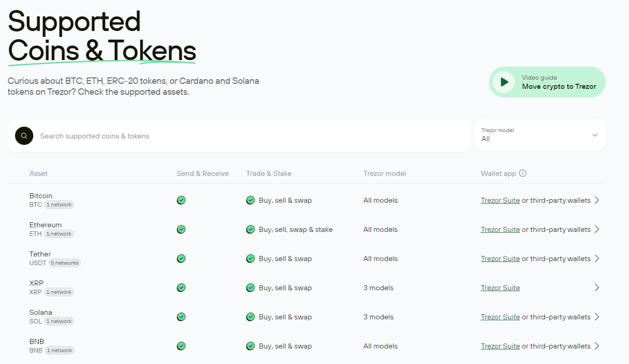Click the Asset column header
This screenshot has height=364, width=629.
tap(38, 174)
